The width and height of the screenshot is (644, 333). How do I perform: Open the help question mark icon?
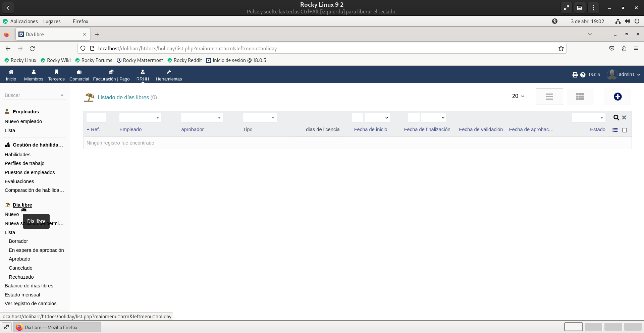583,75
